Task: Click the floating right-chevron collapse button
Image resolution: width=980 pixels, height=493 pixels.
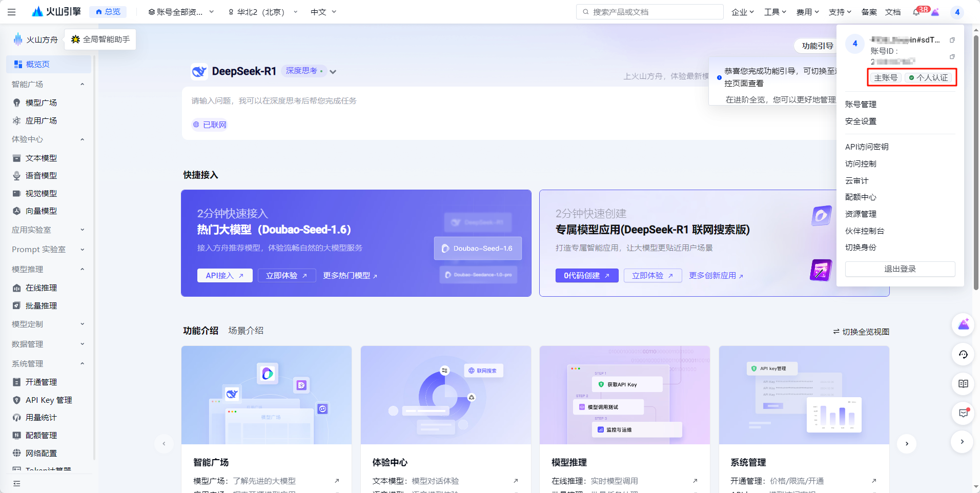Action: 962,441
